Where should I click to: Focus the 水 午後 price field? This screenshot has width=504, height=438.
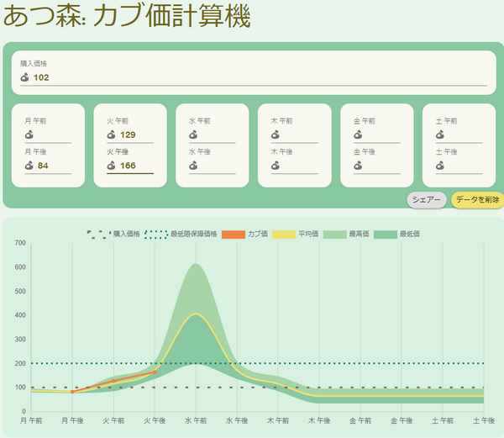click(x=213, y=166)
